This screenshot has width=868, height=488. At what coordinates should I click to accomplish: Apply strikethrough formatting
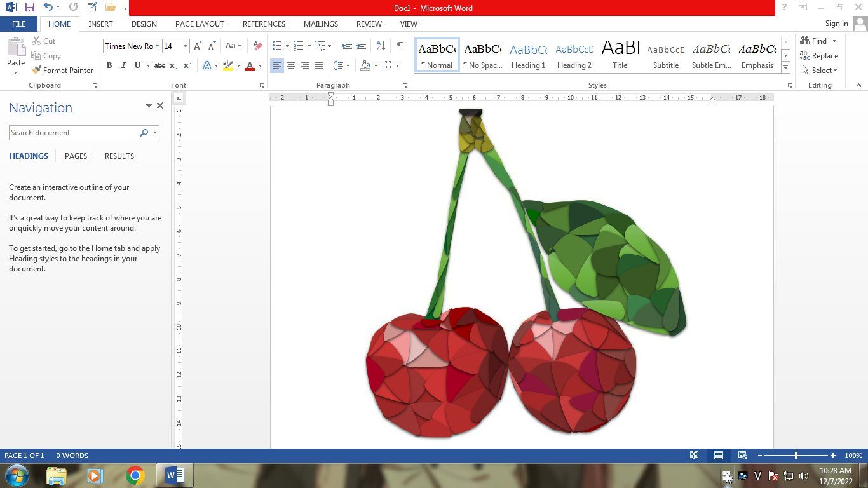coord(159,65)
